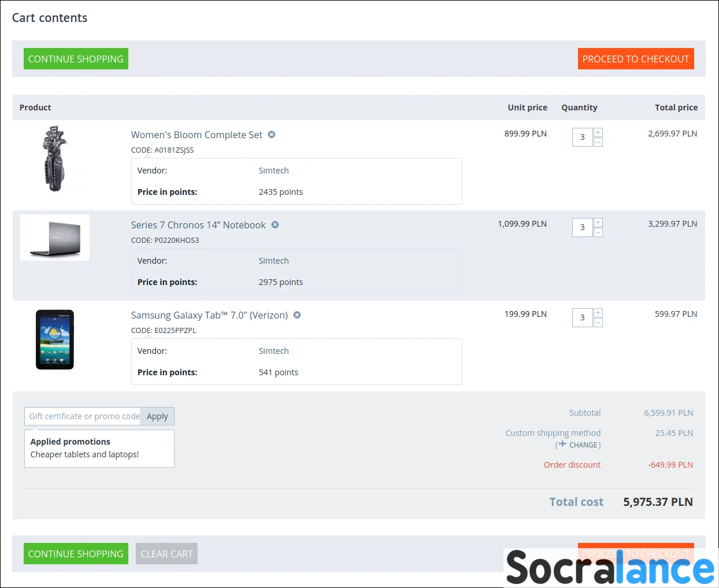Click the Subtotal label

tap(585, 413)
